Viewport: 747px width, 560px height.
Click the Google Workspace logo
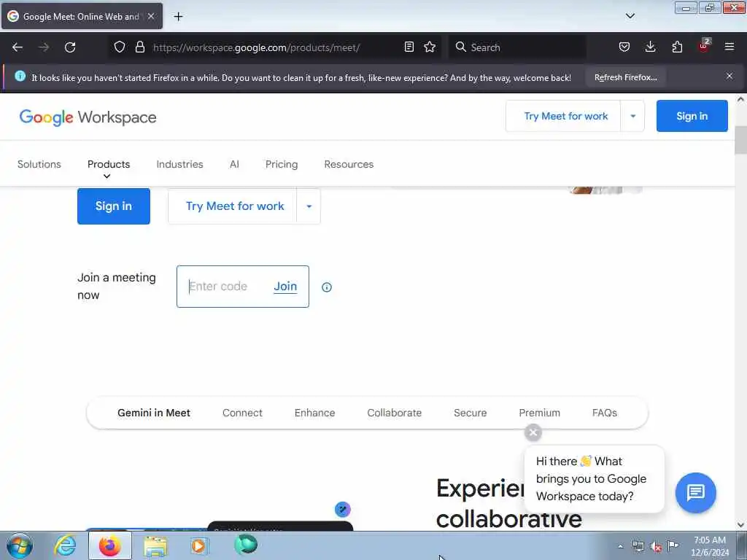coord(88,117)
